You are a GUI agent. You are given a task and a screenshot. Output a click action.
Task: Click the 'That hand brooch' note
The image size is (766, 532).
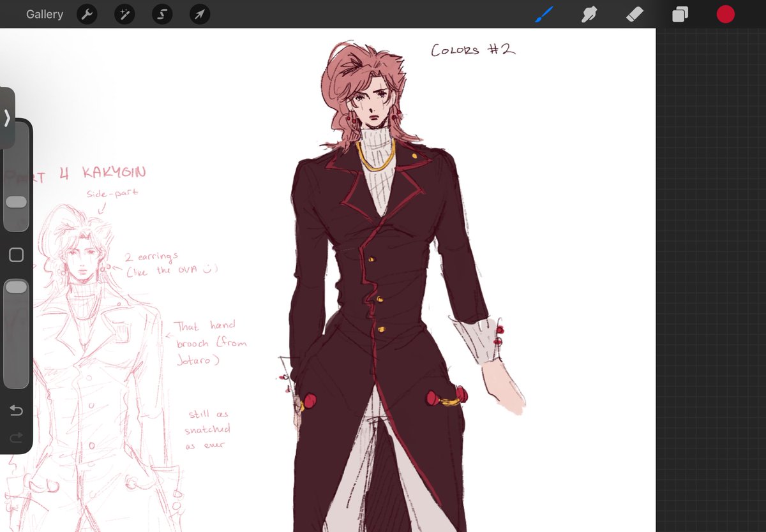pyautogui.click(x=211, y=343)
